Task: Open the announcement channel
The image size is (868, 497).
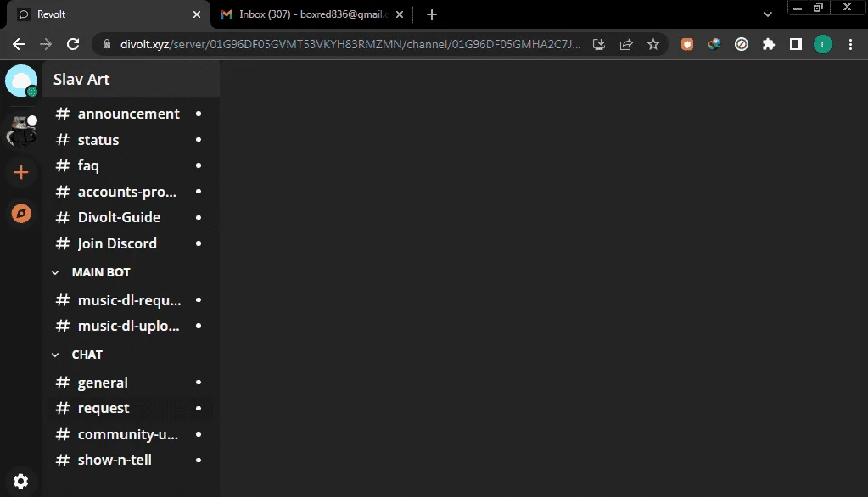Action: pos(131,114)
